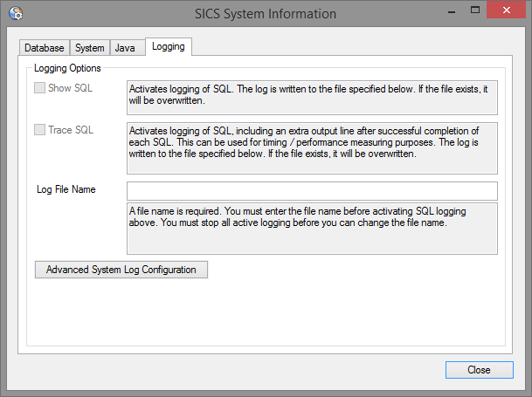Click the Logging Options group label

pos(67,68)
